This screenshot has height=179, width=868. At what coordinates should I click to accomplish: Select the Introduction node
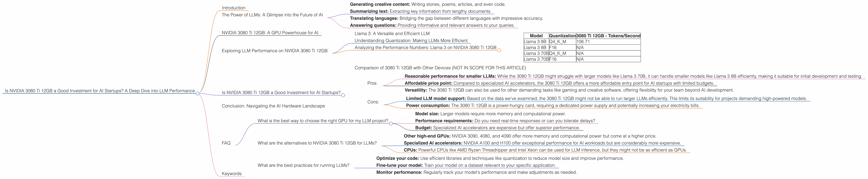[x=234, y=8]
